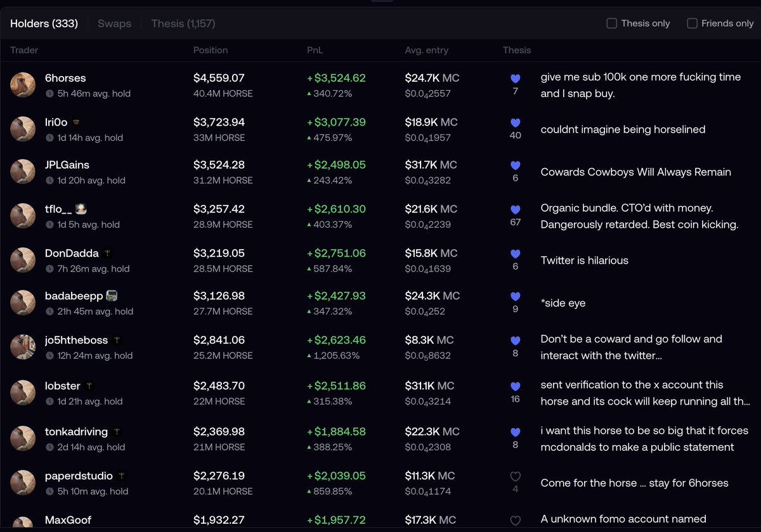The image size is (761, 532).
Task: Like jo5htheboss' thesis heart
Action: pyautogui.click(x=515, y=341)
